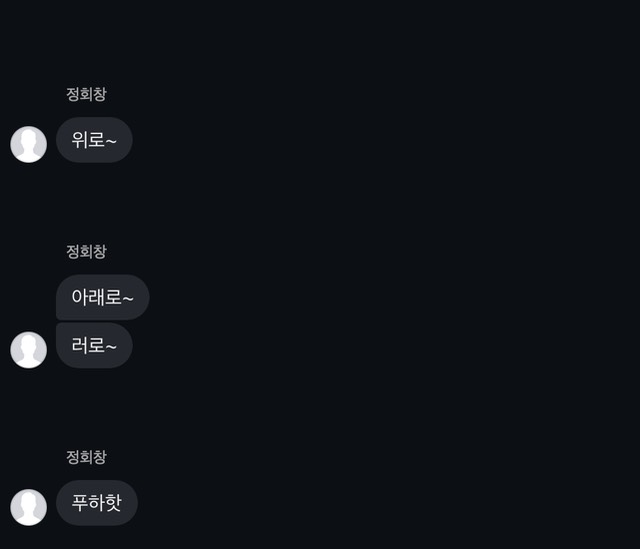This screenshot has width=640, height=549.
Task: Tap the laughing 푸하핫 text
Action: tap(96, 502)
